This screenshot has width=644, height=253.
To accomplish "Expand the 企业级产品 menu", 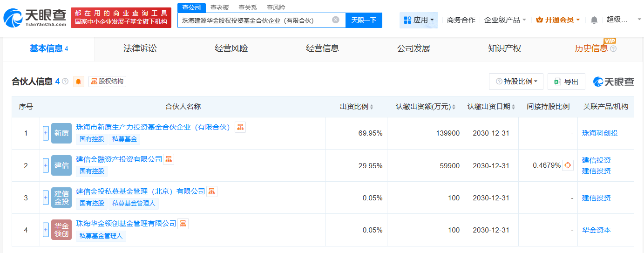I will [x=505, y=20].
